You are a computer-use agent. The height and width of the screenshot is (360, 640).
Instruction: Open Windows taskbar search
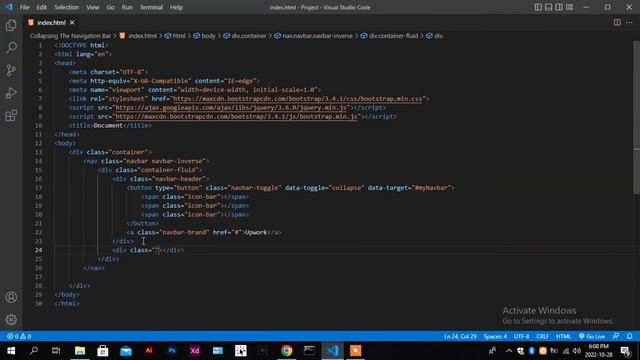[x=34, y=351]
